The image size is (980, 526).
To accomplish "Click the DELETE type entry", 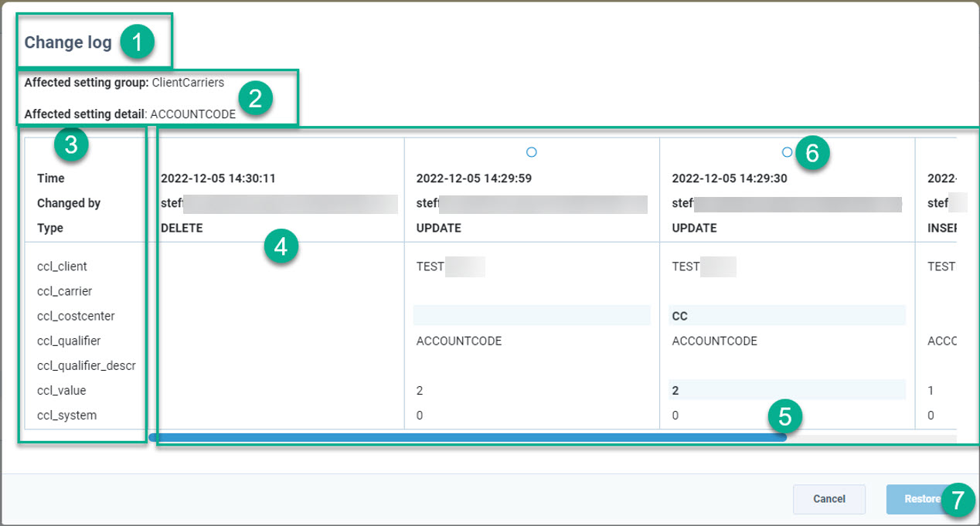I will [181, 228].
